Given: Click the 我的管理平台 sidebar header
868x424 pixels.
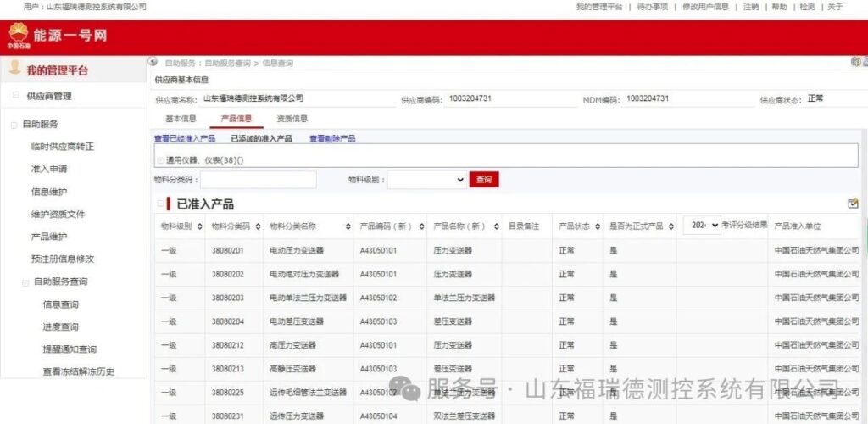Looking at the screenshot, I should (57, 71).
